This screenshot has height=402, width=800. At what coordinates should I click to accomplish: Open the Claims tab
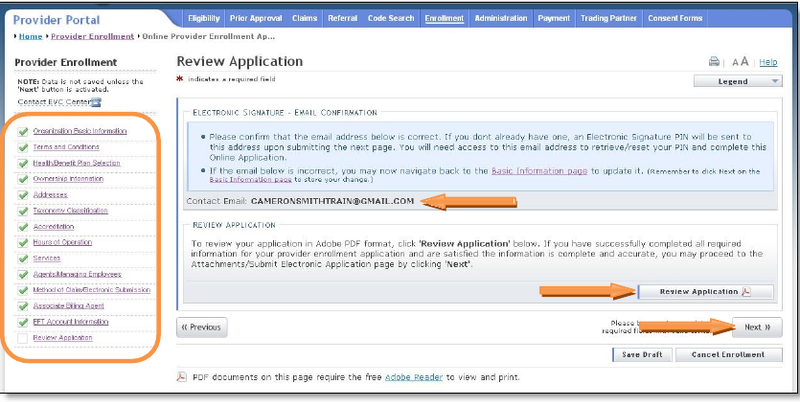[304, 18]
